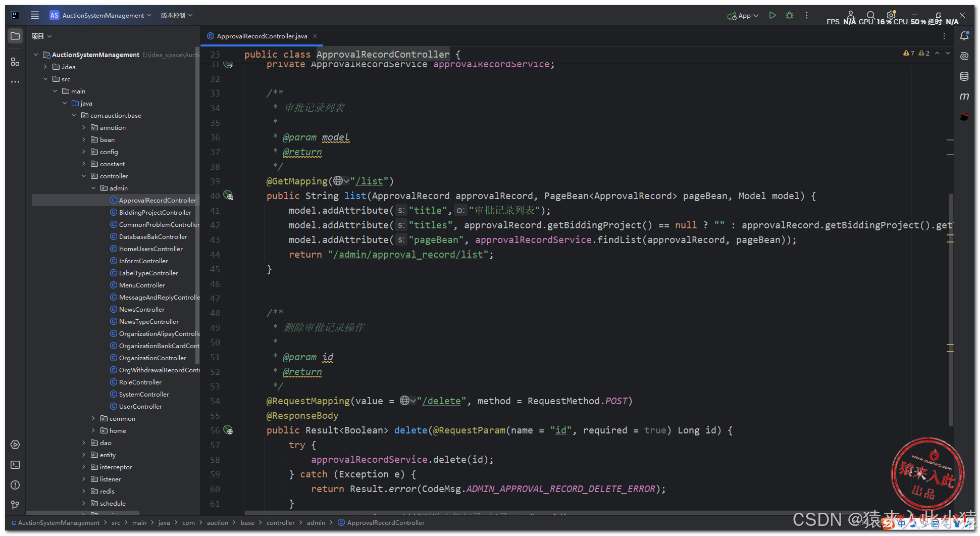The height and width of the screenshot is (536, 980).
Task: Open the Git tool window
Action: tap(15, 505)
